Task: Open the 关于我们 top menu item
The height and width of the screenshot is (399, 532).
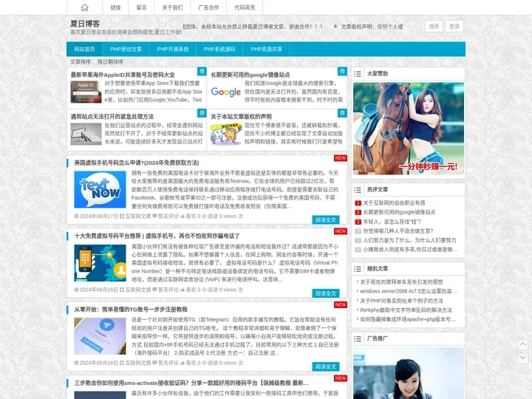Action: tap(172, 7)
